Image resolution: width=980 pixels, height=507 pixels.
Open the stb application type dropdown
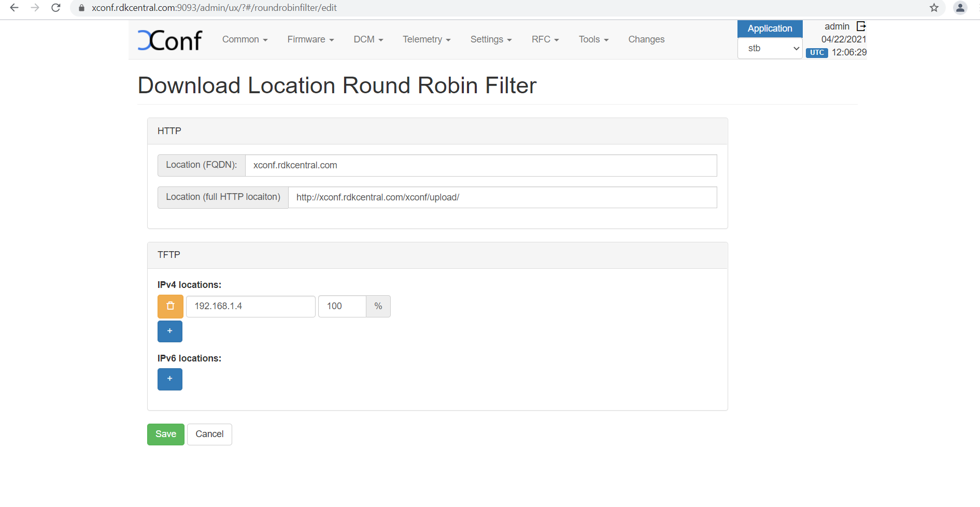(x=770, y=49)
